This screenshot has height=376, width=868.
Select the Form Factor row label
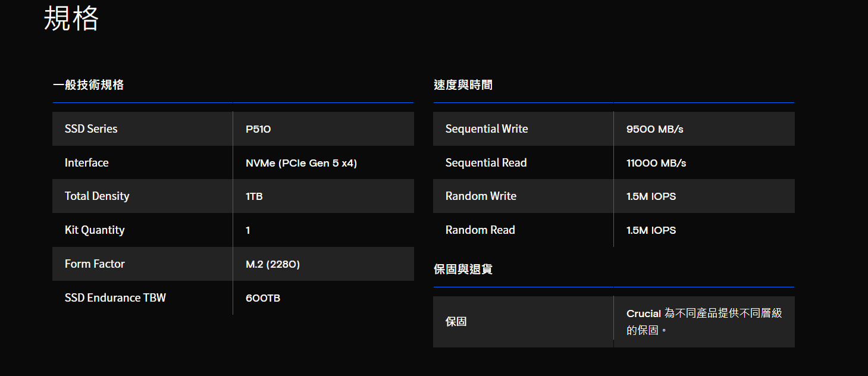click(95, 264)
